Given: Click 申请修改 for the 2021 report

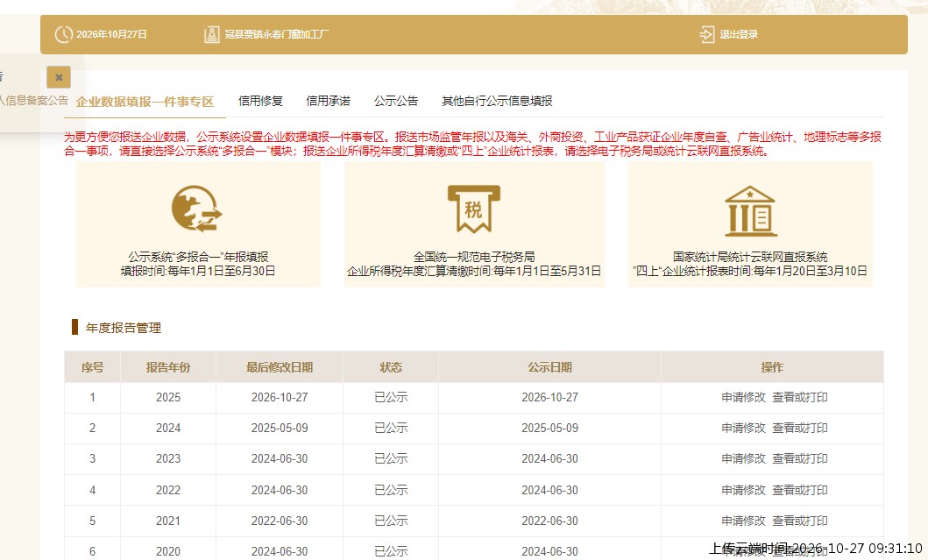Looking at the screenshot, I should 743,521.
